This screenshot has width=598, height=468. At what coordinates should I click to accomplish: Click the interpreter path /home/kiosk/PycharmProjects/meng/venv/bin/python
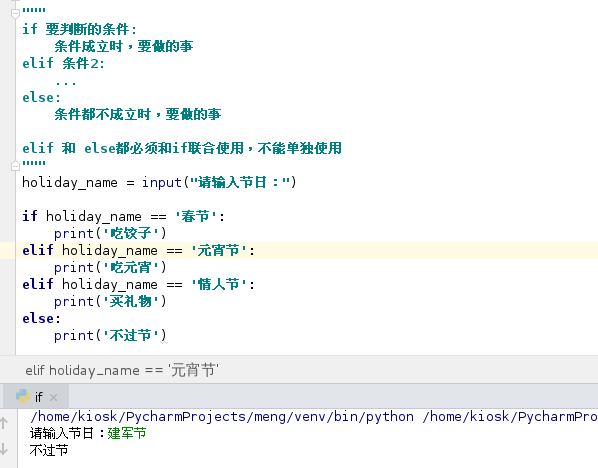click(x=222, y=417)
